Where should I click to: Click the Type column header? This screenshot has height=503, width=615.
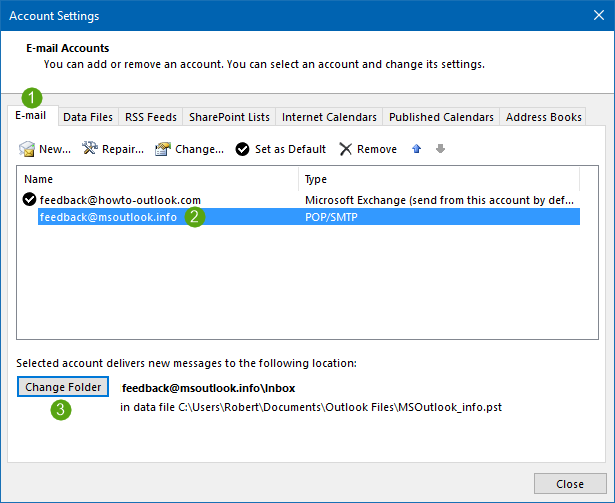pyautogui.click(x=439, y=179)
